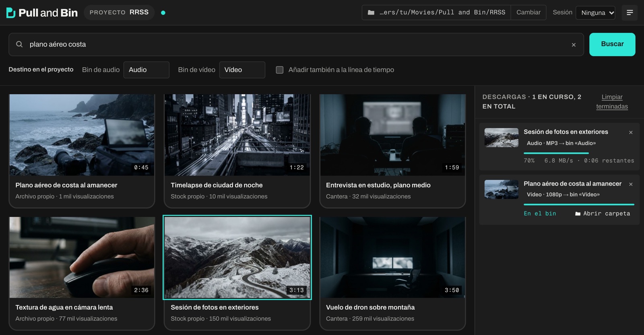Select the Plano aéreo de costa al amanecer thumbnail
This screenshot has height=335, width=644.
pos(82,135)
